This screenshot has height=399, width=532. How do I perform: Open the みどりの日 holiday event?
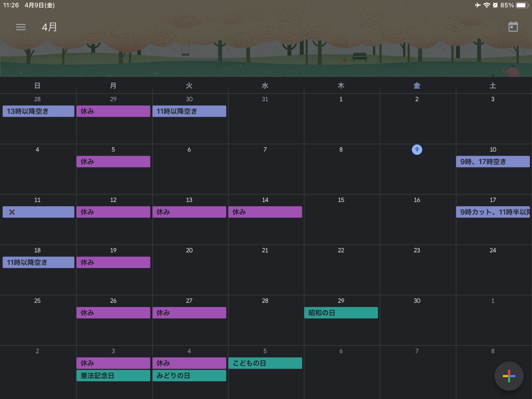pyautogui.click(x=189, y=376)
